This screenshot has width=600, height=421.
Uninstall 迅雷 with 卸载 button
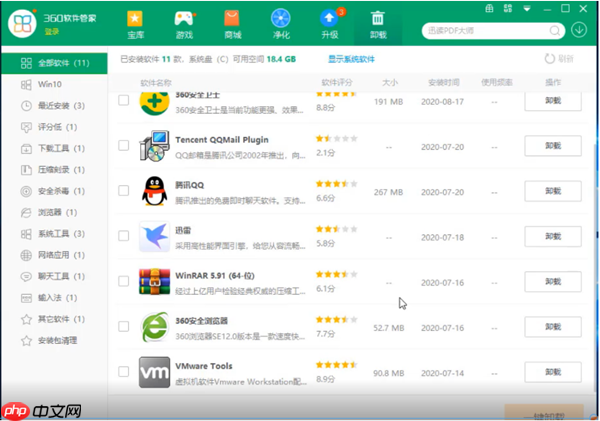553,236
